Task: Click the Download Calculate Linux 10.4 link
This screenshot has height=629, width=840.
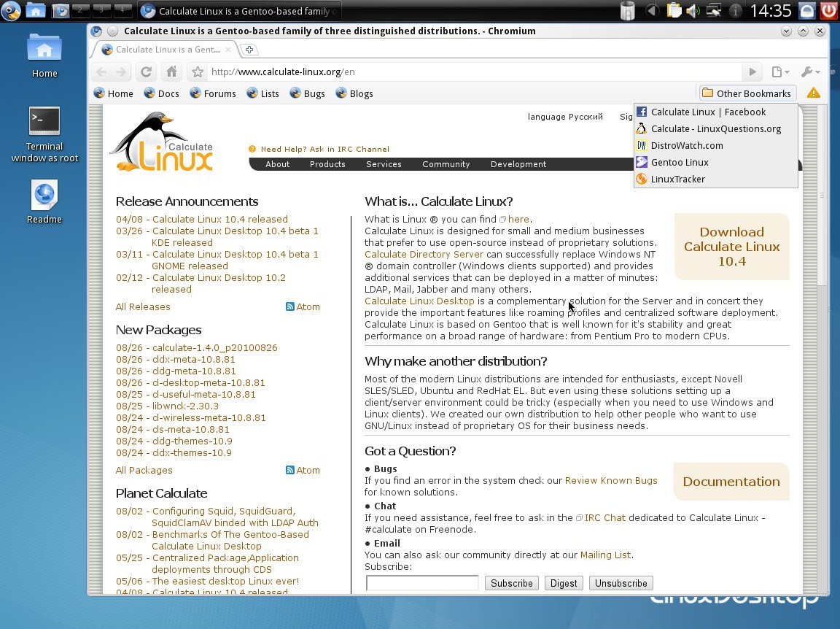Action: point(731,247)
